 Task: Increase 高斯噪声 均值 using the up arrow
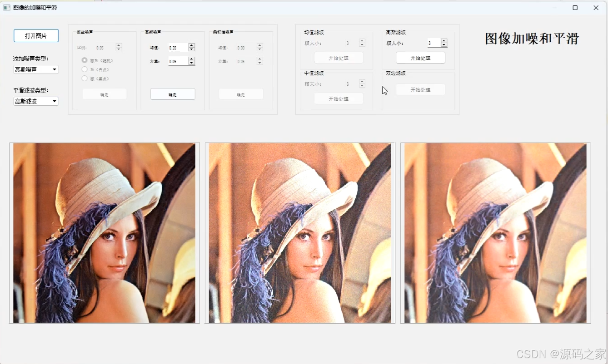click(191, 45)
